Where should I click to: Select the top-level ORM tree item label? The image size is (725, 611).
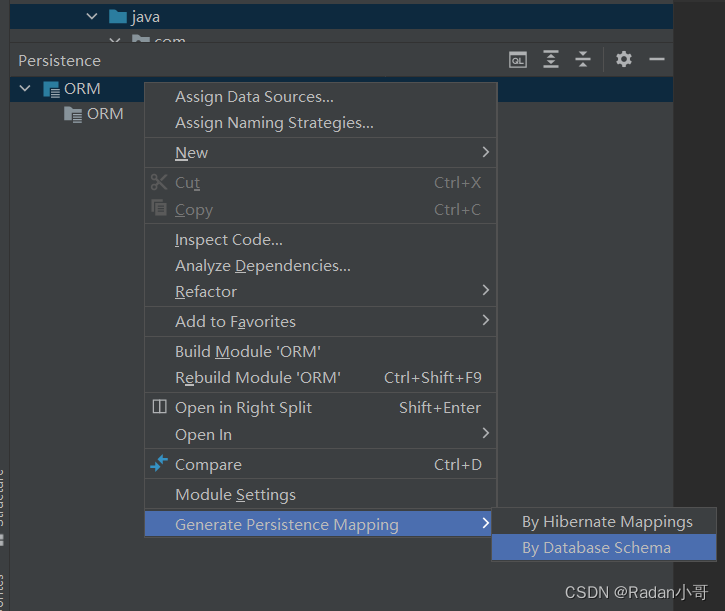tap(82, 89)
